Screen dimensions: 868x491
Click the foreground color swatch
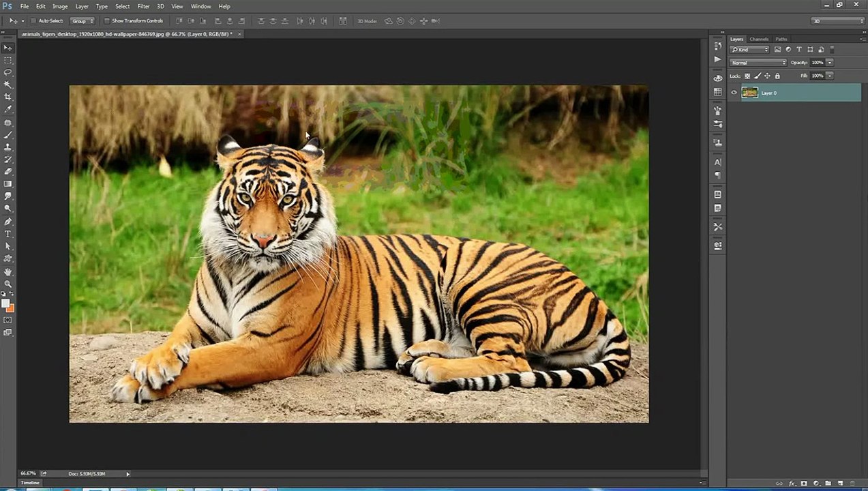[5, 303]
